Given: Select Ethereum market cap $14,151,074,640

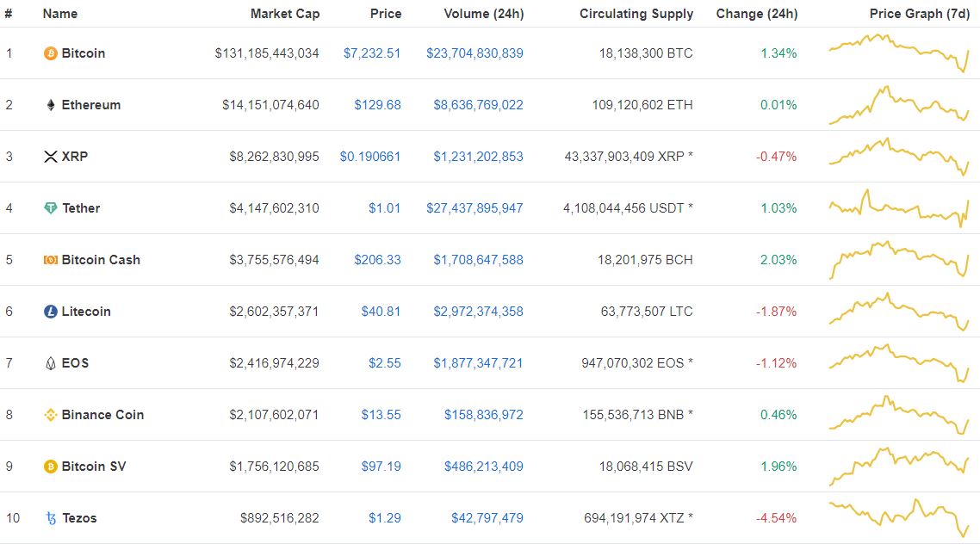Looking at the screenshot, I should click(x=270, y=105).
